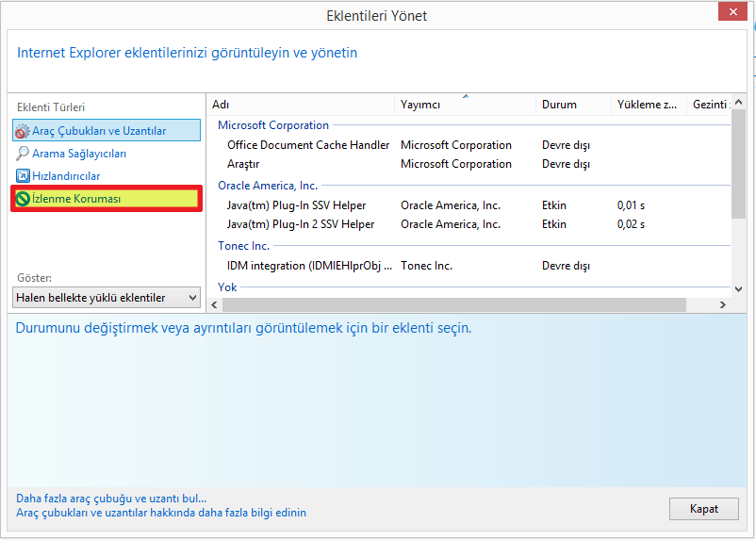Open the Göster filter dropdown
Viewport: 756px width, 540px height.
pyautogui.click(x=107, y=298)
